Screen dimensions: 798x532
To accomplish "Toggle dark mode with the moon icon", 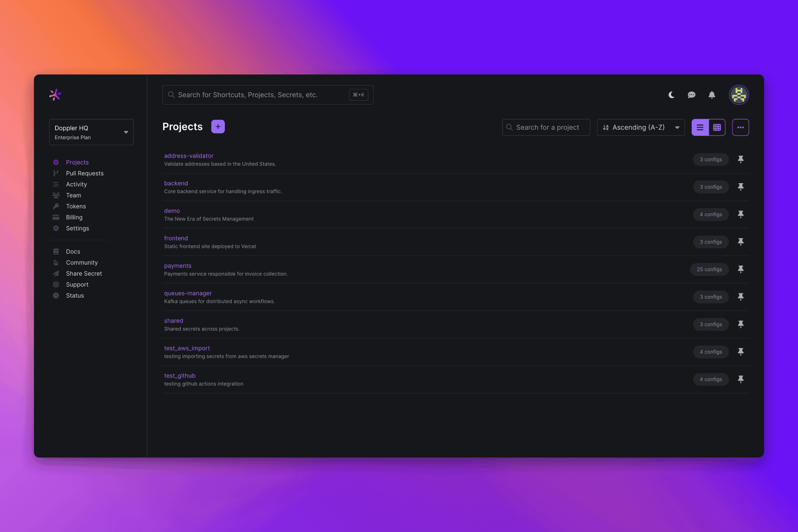I will 671,95.
